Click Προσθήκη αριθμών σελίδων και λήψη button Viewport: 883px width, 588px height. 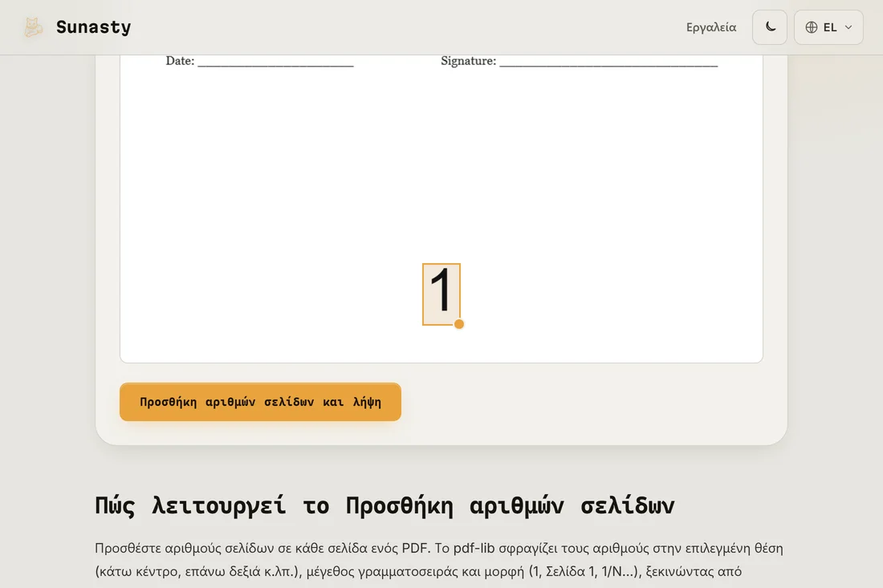(x=260, y=402)
